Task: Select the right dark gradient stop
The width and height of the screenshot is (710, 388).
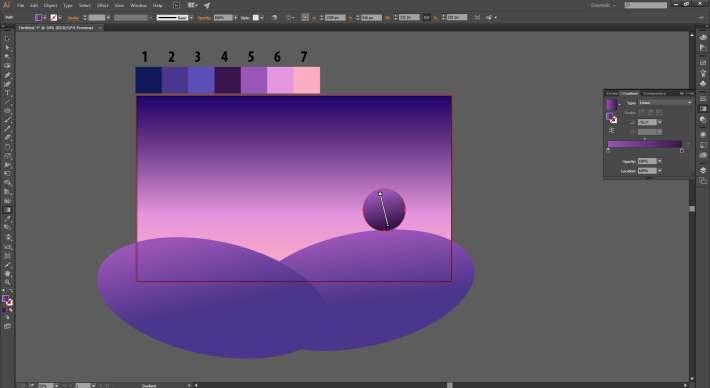Action: pyautogui.click(x=682, y=151)
